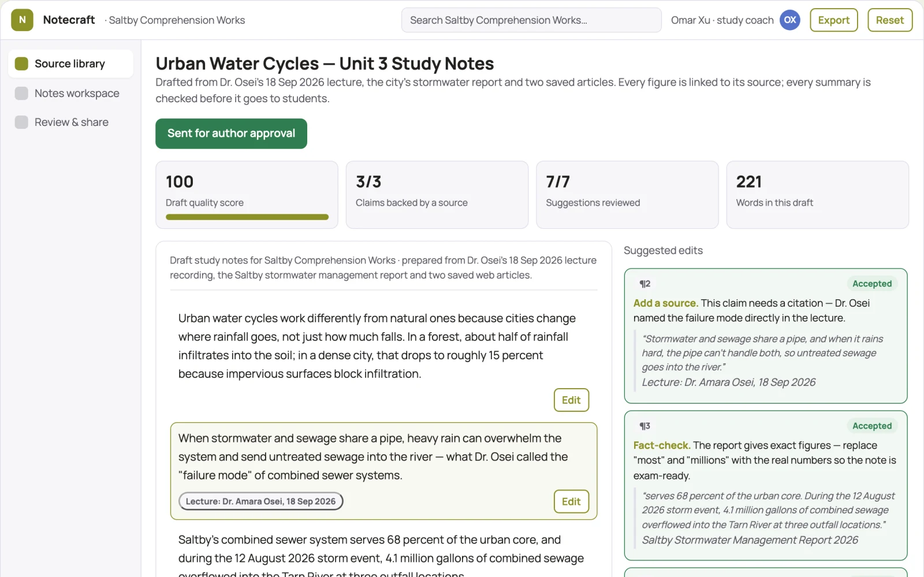The width and height of the screenshot is (924, 577).
Task: Click the Accepted badge on ¶3 suggestion
Action: pyautogui.click(x=872, y=426)
